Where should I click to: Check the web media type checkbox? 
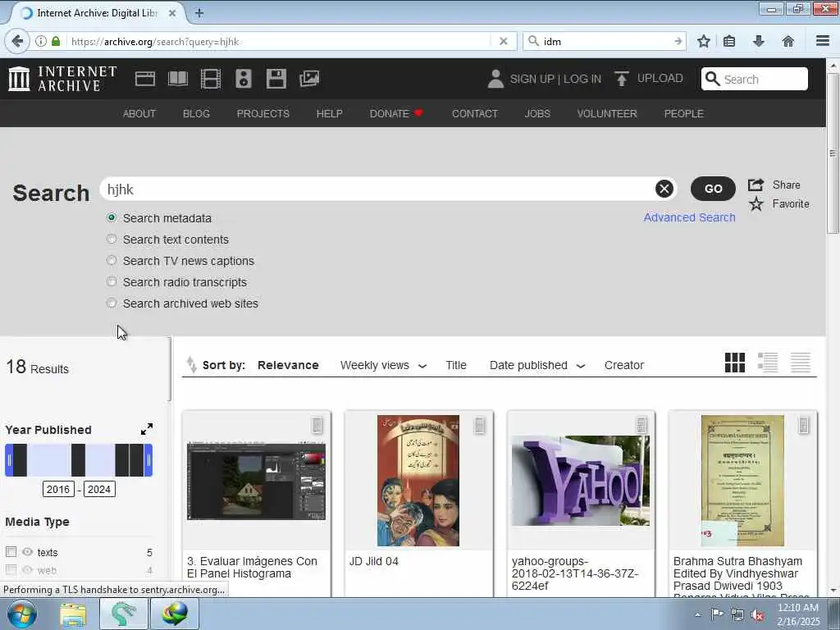point(11,569)
